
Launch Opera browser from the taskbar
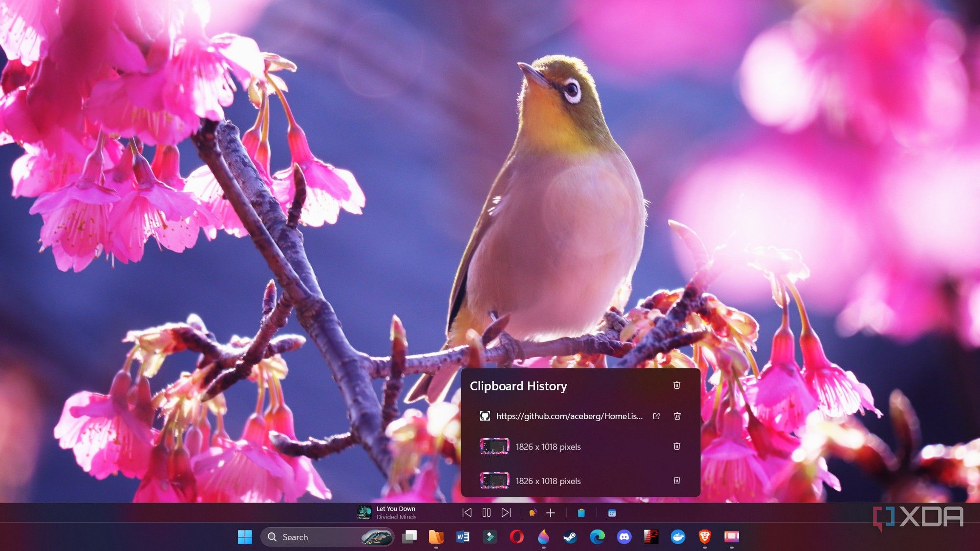coord(516,537)
